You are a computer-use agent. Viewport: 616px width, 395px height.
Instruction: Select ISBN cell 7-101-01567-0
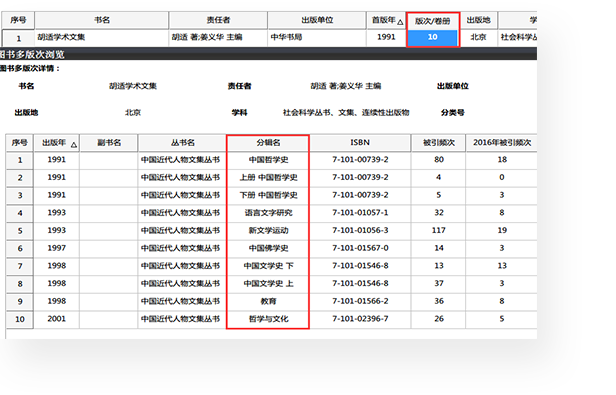[x=360, y=249]
